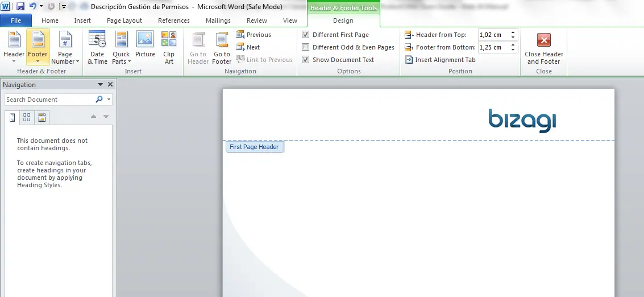Decrease Footer from Bottom value
The image size is (644, 297).
(x=513, y=49)
